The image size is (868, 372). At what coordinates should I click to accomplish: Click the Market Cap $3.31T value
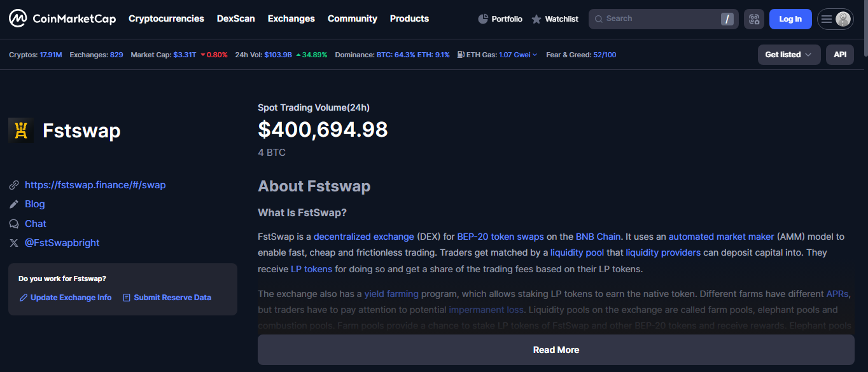(x=185, y=55)
